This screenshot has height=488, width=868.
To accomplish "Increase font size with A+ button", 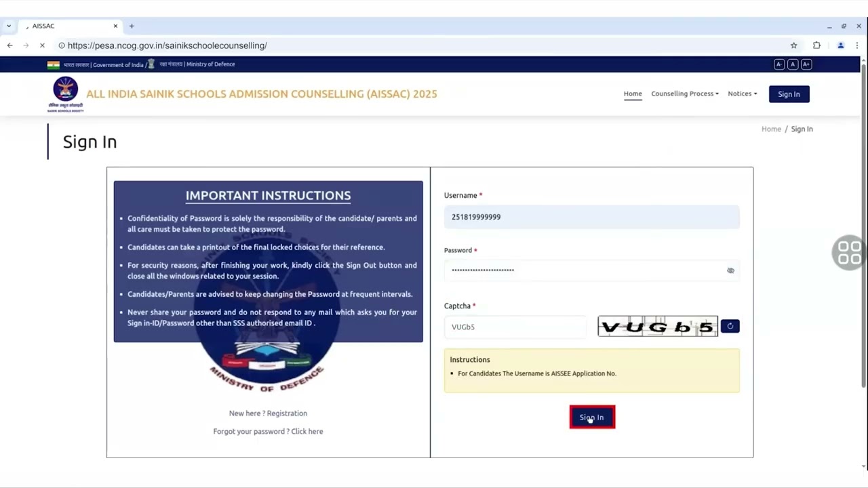I will 806,64.
